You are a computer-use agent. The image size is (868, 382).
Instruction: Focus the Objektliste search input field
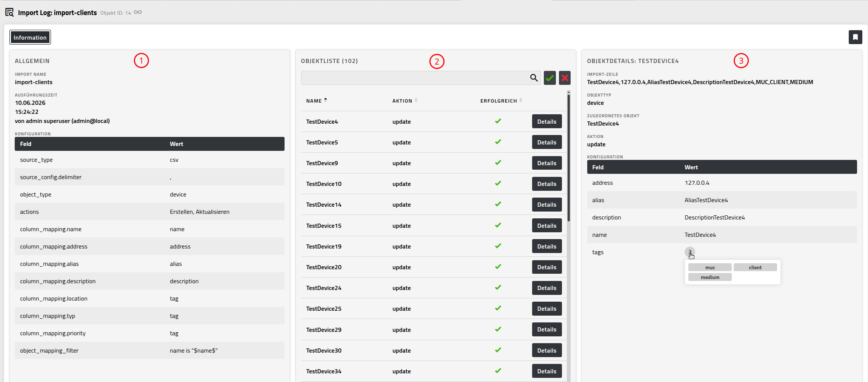coord(415,78)
